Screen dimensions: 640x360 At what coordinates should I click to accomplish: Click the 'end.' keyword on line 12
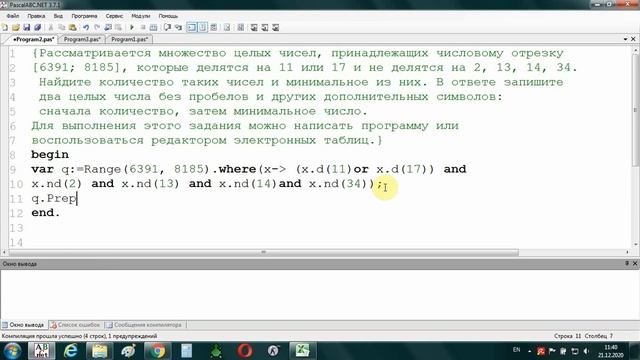click(45, 213)
